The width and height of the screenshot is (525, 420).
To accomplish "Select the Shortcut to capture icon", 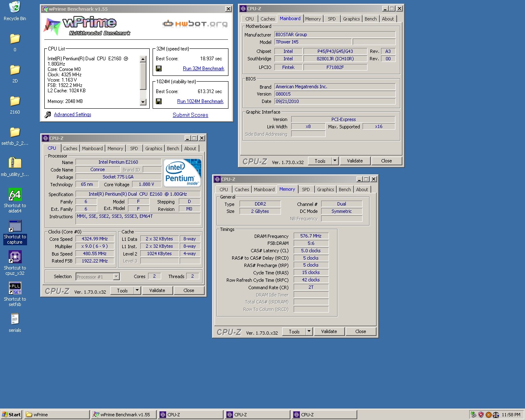I will pos(15,226).
